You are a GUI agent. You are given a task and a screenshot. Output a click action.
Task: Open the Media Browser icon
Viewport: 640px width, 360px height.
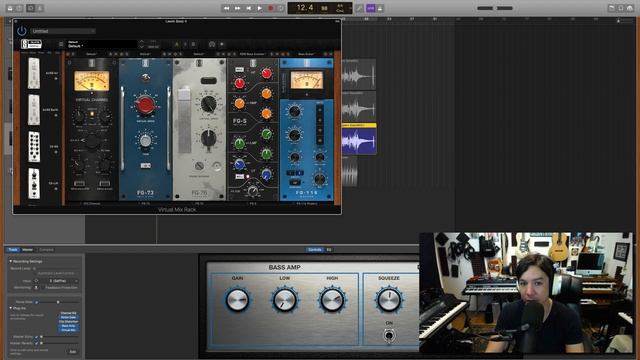pos(630,8)
